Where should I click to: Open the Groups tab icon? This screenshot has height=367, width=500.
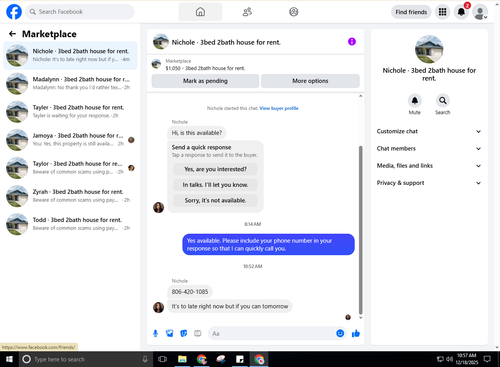(293, 12)
